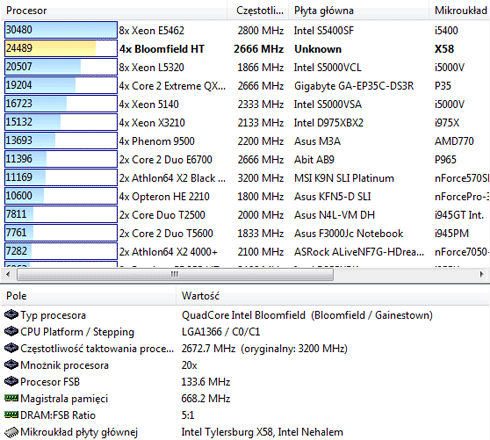Viewport: 490px width, 440px height.
Task: Click the Intel Tylersburg X58 value
Action: [262, 432]
